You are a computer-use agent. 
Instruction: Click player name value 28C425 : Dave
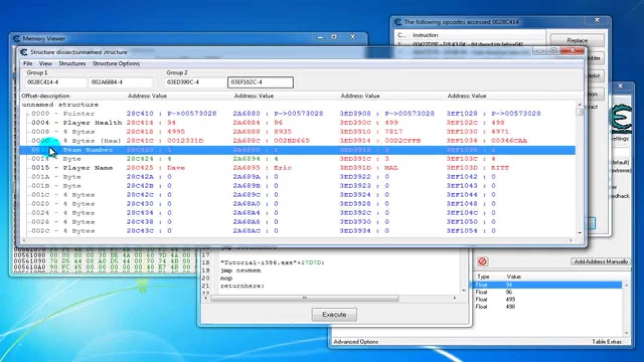[x=155, y=168]
